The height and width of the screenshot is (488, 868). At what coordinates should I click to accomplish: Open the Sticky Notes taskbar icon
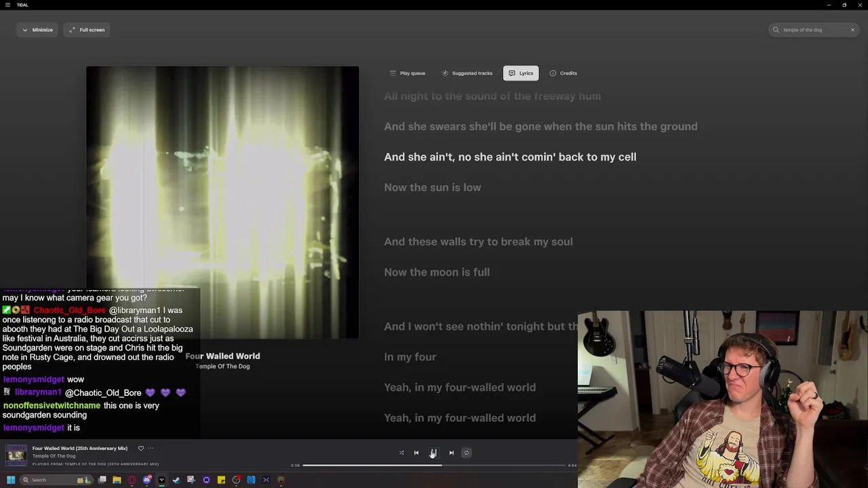point(221,480)
